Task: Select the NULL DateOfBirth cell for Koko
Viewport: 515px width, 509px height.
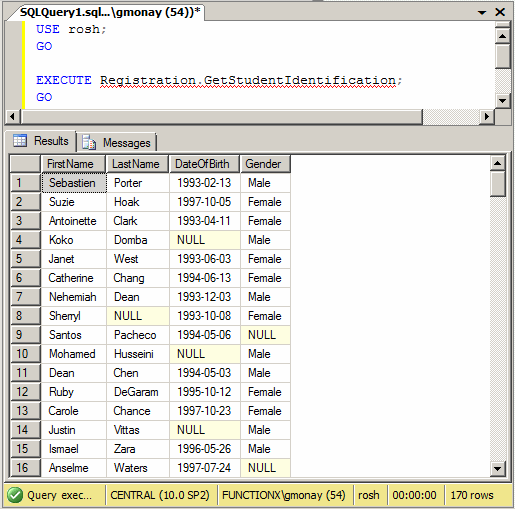Action: (x=204, y=240)
